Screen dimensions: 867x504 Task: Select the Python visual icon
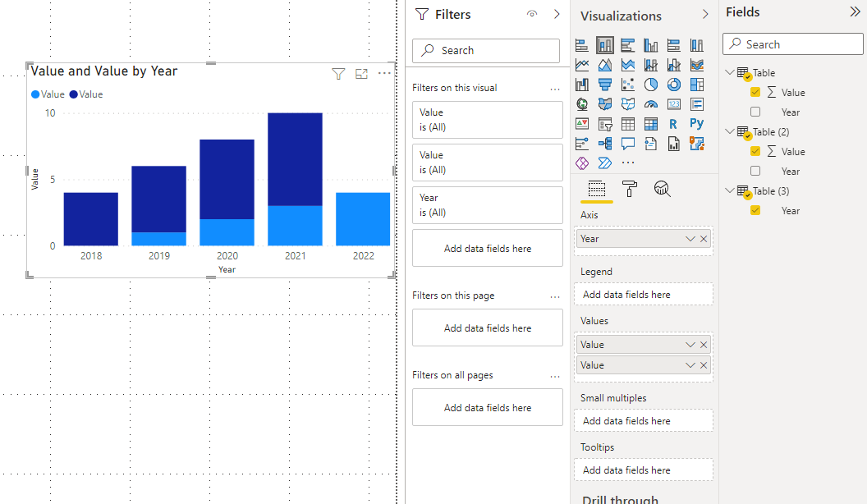pyautogui.click(x=697, y=123)
